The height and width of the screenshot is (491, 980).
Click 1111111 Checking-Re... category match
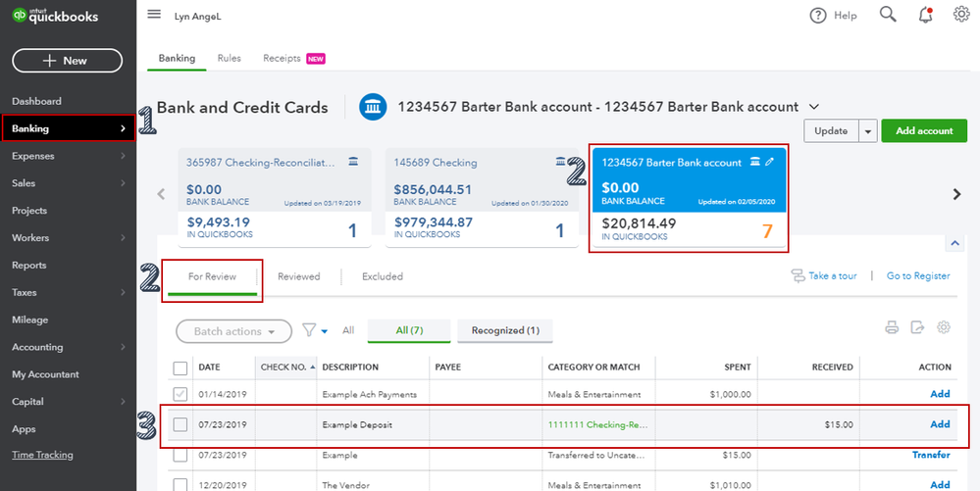[x=597, y=424]
